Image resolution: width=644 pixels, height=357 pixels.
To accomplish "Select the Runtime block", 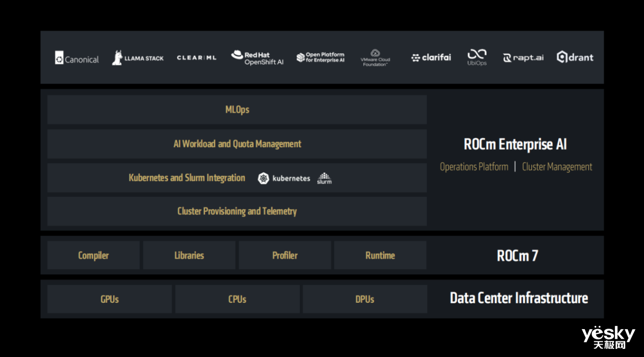I will pyautogui.click(x=380, y=256).
